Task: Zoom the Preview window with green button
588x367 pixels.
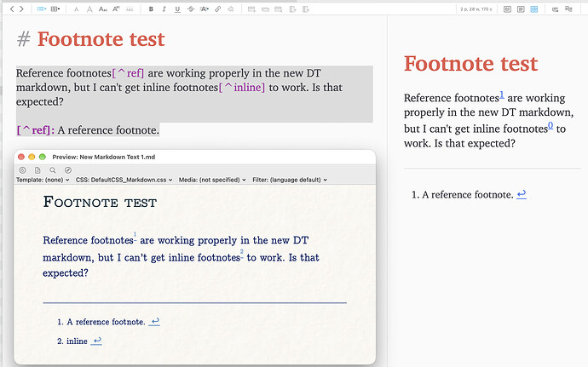Action: click(x=43, y=157)
